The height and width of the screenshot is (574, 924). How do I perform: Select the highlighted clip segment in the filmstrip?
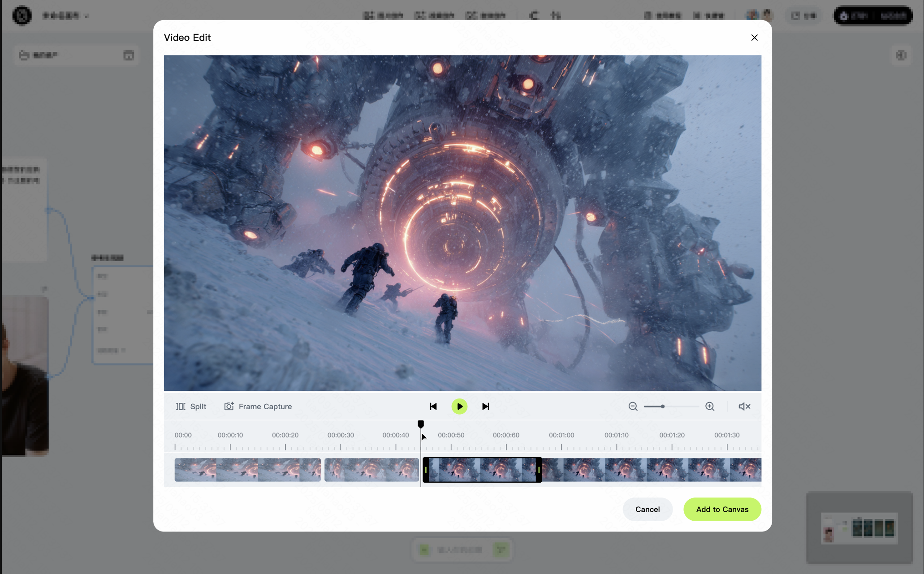pyautogui.click(x=481, y=470)
